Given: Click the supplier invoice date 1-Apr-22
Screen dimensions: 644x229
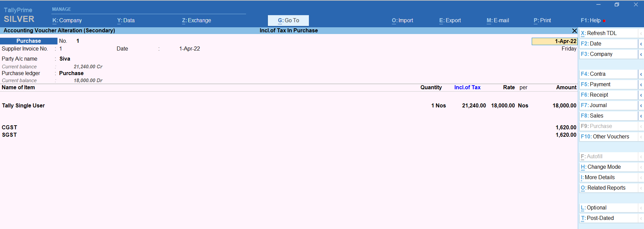Looking at the screenshot, I should tap(190, 49).
